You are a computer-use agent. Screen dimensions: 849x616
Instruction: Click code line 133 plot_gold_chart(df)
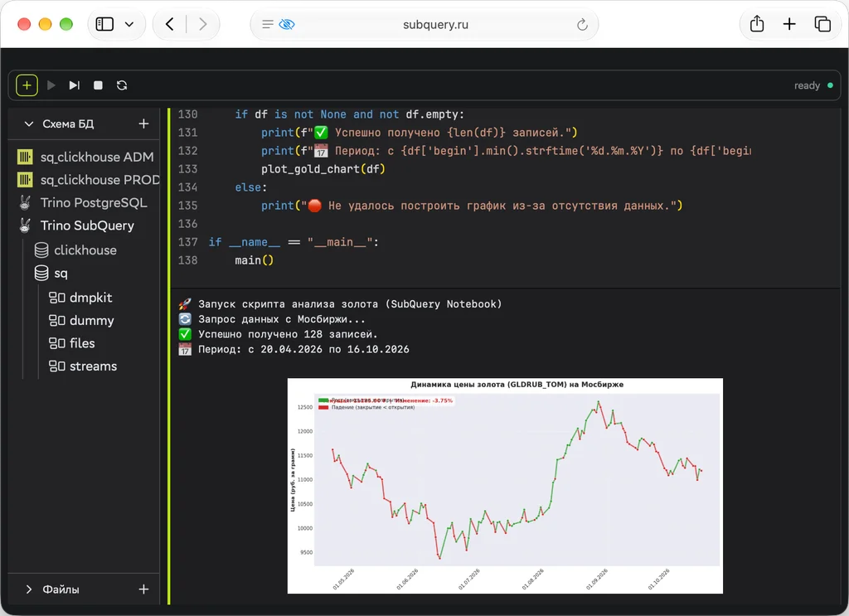(x=323, y=169)
